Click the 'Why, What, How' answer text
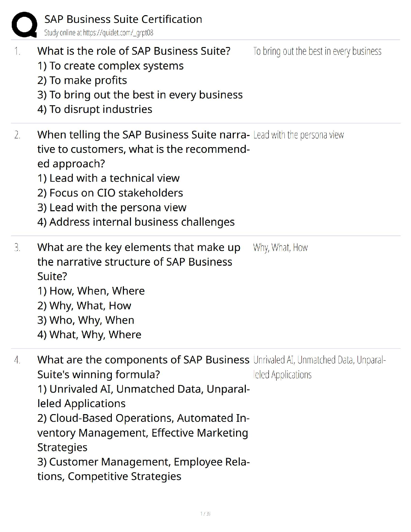Viewport: 411px width, 532px height. click(x=280, y=248)
